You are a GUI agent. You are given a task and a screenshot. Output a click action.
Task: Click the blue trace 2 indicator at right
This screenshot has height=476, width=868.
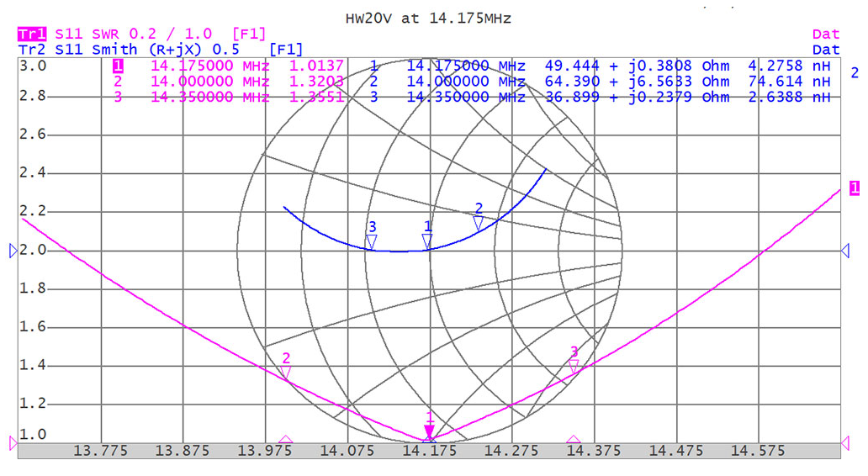coord(855,72)
